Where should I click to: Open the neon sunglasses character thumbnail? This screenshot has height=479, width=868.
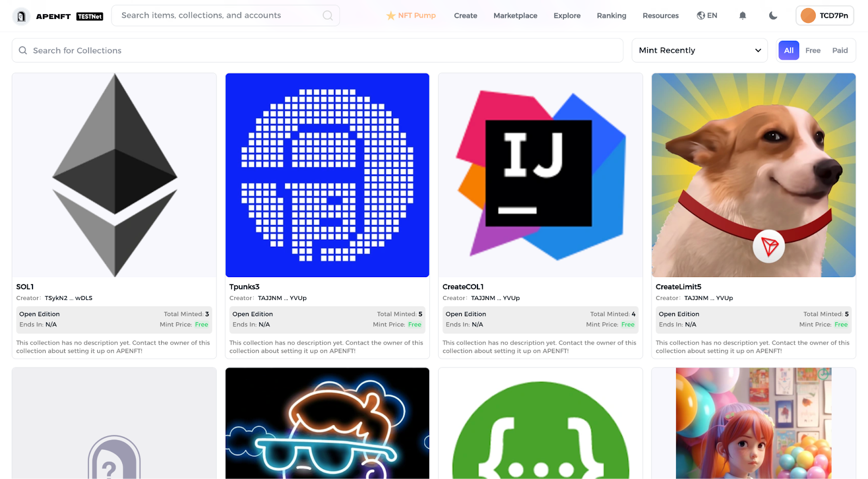327,423
